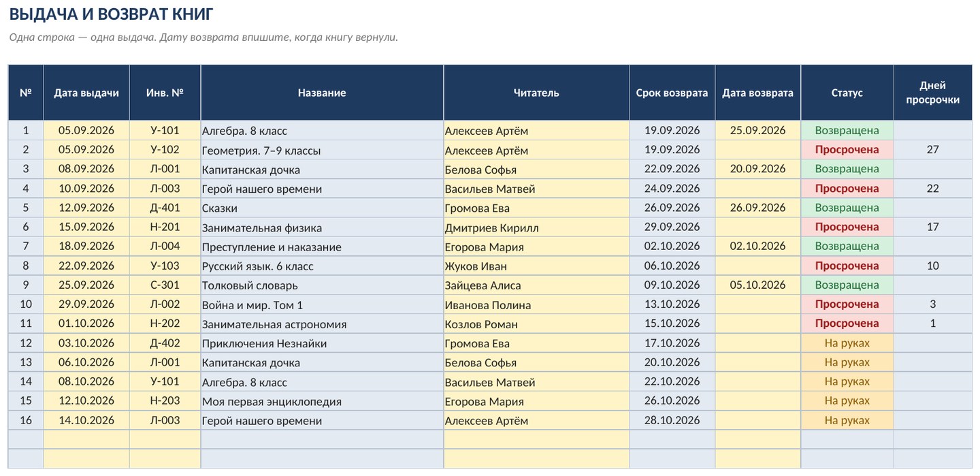Select inventory number «Д-402»

(x=165, y=343)
